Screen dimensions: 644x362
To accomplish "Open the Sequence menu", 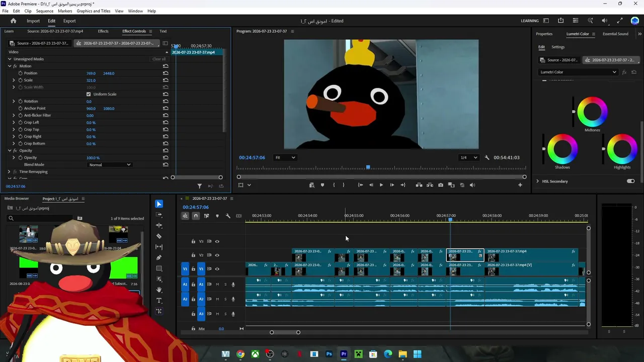I will tap(45, 11).
